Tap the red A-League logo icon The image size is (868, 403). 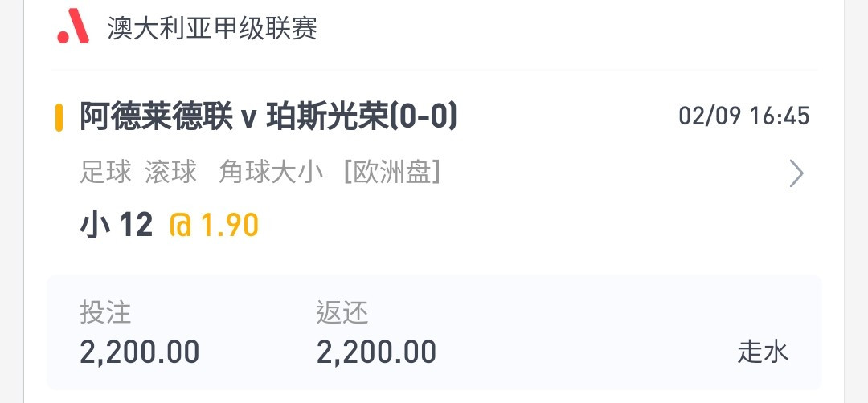(73, 26)
